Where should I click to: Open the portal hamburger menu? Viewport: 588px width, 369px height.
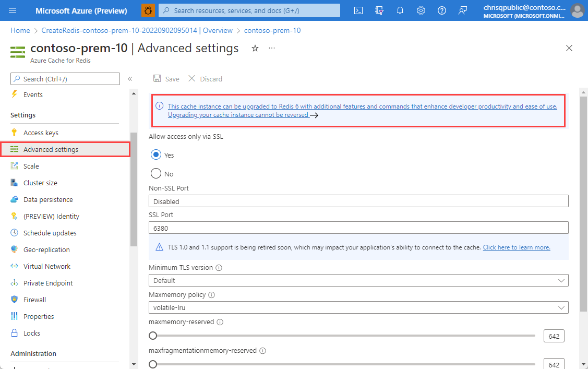pos(13,10)
